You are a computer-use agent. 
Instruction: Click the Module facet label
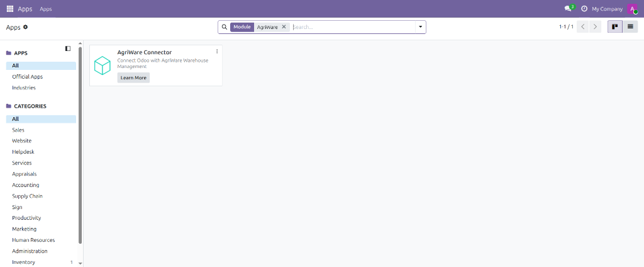[242, 26]
